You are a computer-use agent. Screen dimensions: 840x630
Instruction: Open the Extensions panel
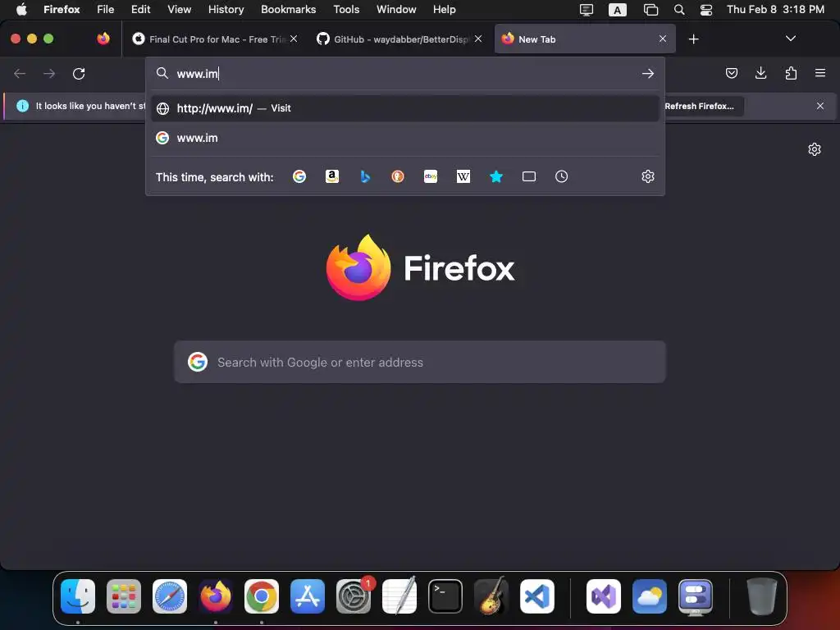[x=791, y=73]
